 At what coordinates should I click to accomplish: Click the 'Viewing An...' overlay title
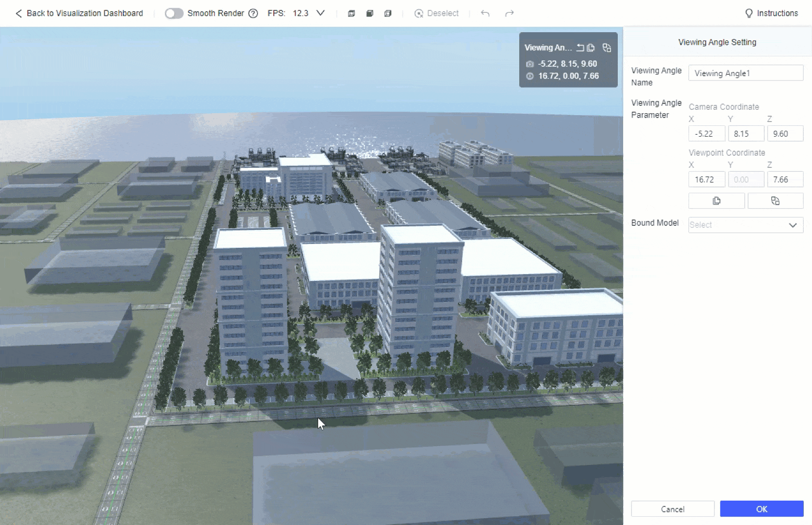pos(548,48)
